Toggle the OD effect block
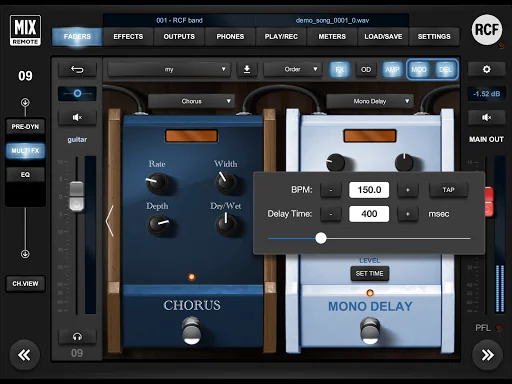The height and width of the screenshot is (384, 512). click(x=366, y=69)
